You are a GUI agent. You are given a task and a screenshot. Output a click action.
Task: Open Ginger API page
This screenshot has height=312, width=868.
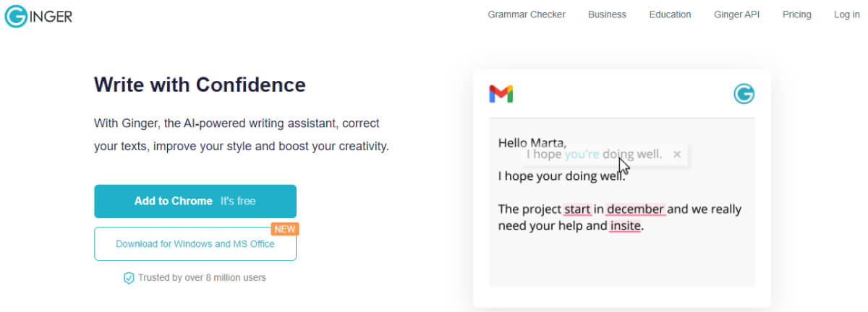pos(736,14)
